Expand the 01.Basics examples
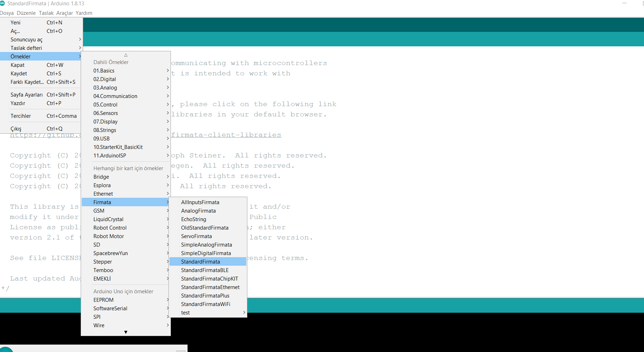 126,71
